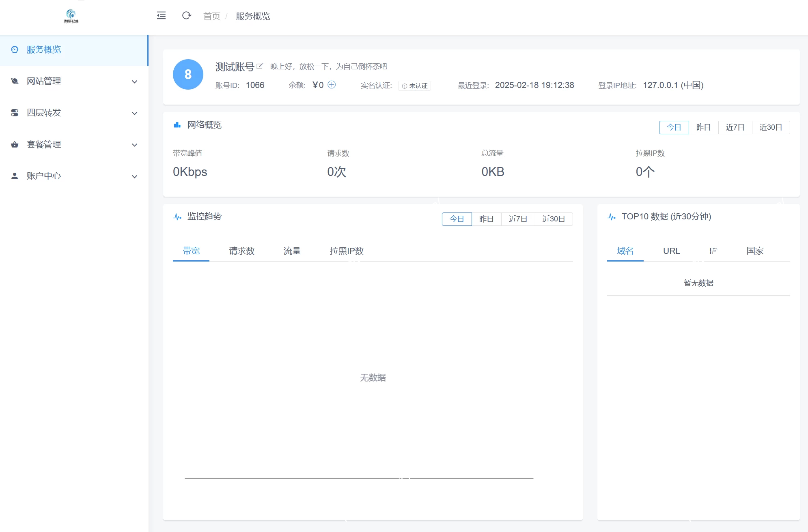Click the page refresh icon

coord(186,16)
